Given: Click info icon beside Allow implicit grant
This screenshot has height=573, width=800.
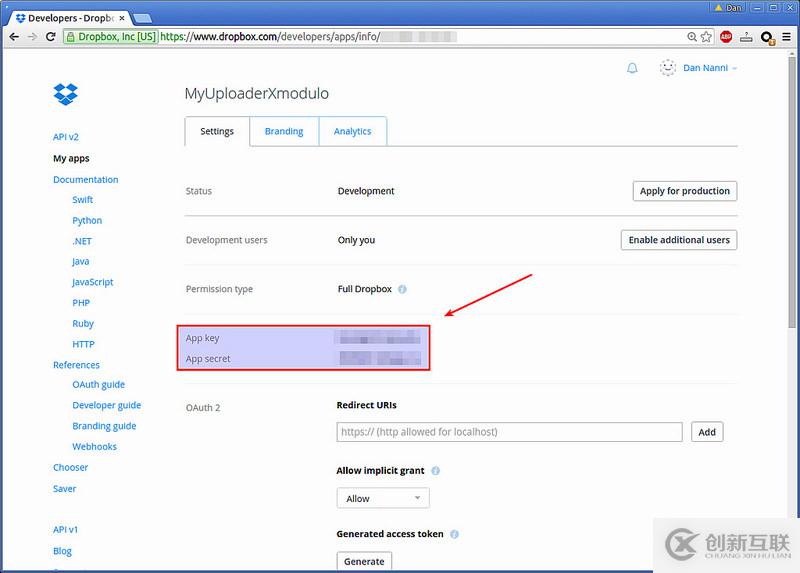Looking at the screenshot, I should click(435, 470).
